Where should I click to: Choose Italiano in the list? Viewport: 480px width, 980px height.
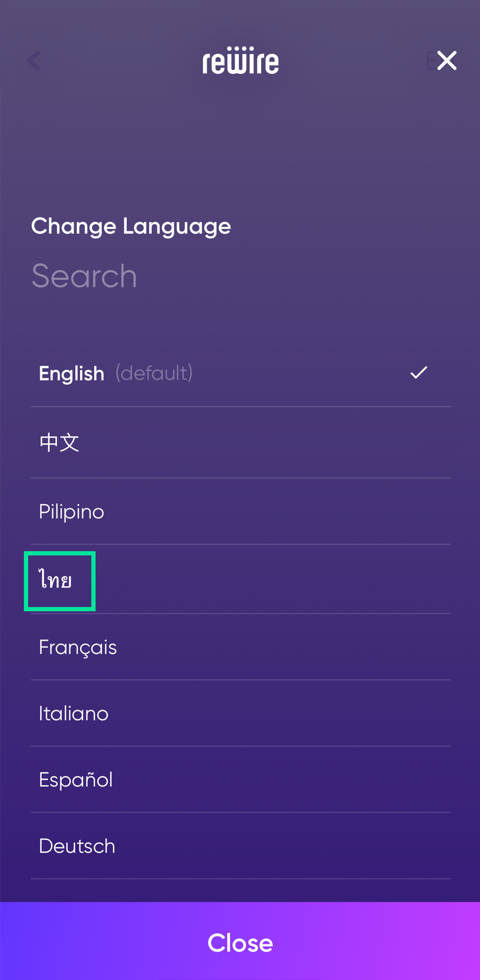point(74,714)
